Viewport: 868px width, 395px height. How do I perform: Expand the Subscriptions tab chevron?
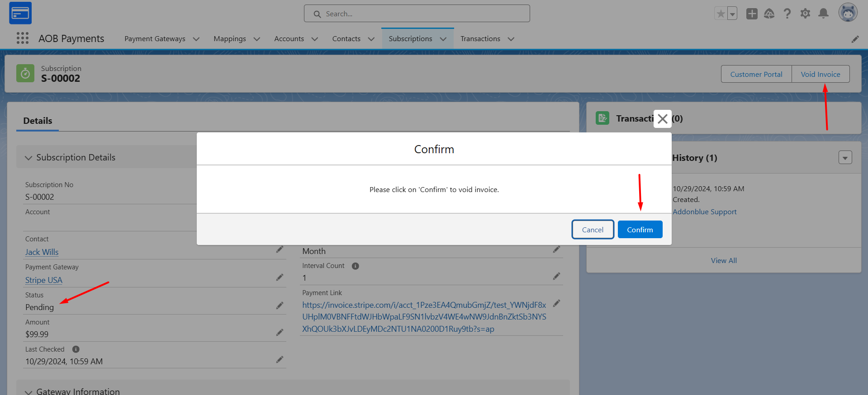[443, 39]
